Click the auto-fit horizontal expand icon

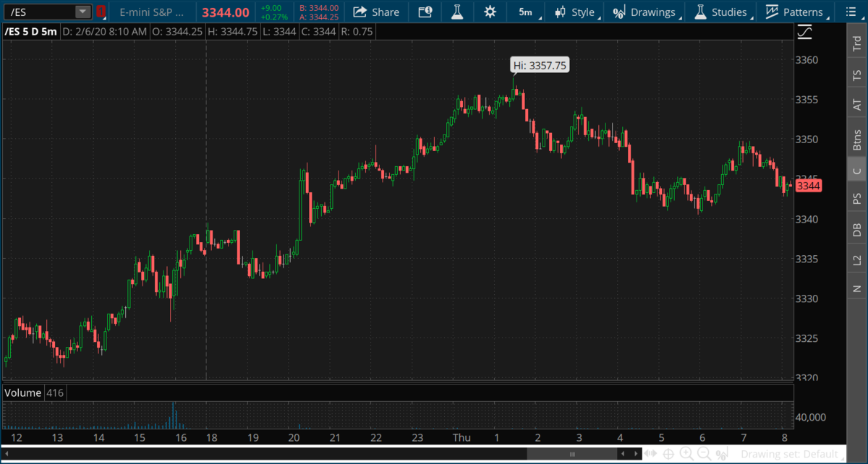pos(652,454)
